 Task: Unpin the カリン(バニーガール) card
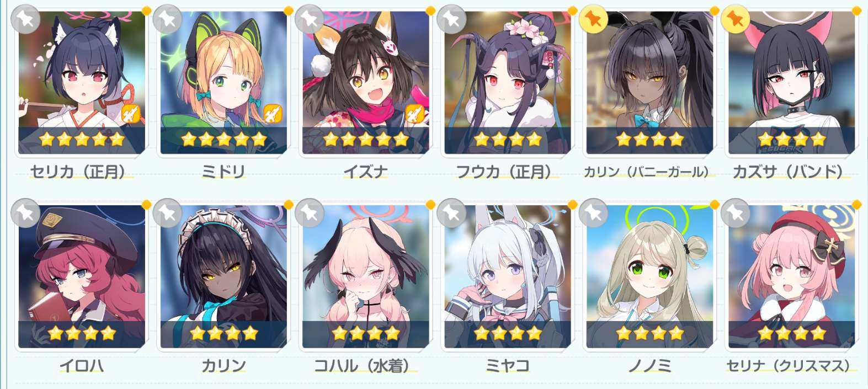point(594,19)
